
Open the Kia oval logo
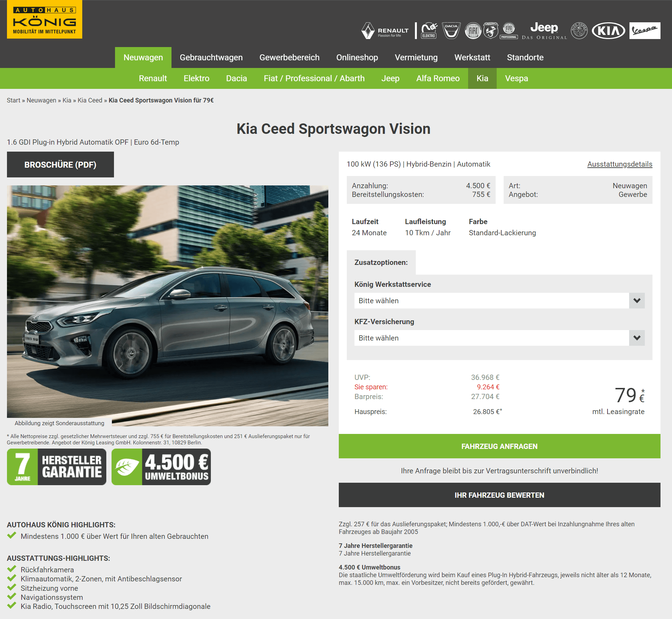[x=609, y=31]
